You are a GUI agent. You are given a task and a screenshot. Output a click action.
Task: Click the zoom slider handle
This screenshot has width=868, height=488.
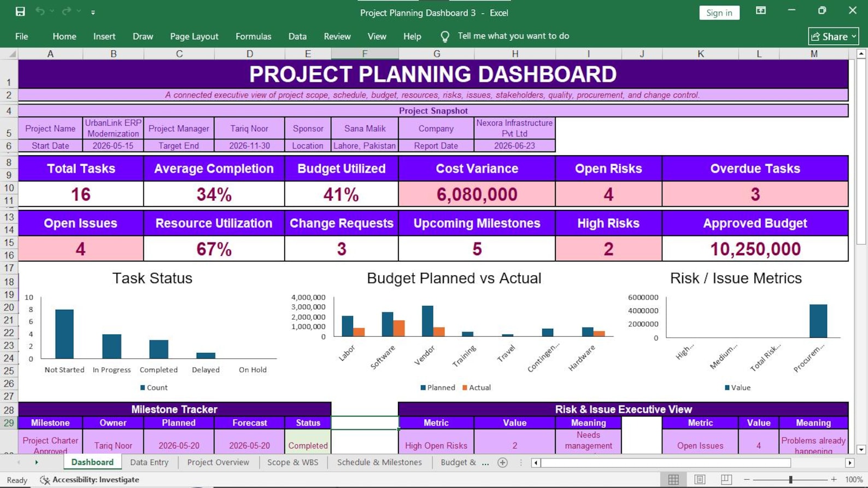point(790,480)
